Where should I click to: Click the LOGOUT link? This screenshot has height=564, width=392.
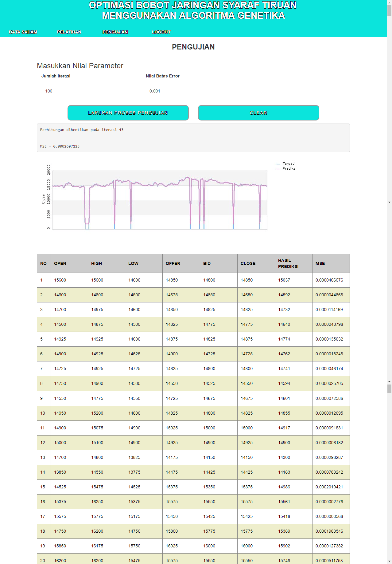click(161, 32)
